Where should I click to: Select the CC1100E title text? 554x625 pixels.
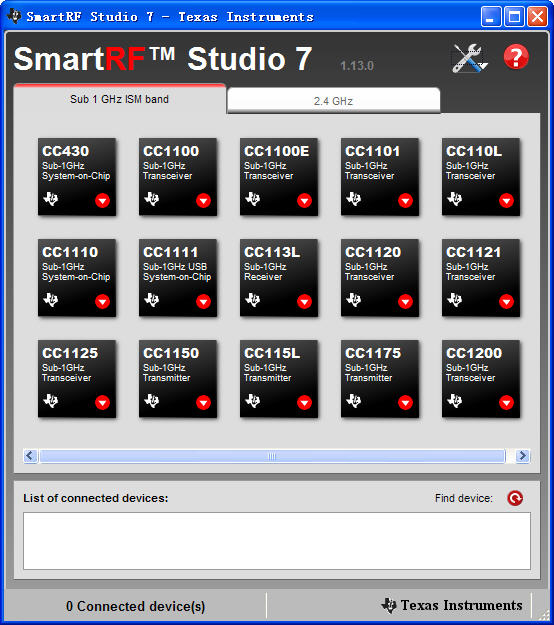[277, 151]
